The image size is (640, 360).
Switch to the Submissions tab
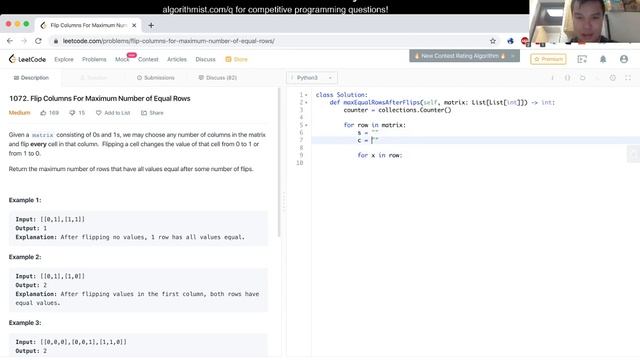click(x=156, y=78)
